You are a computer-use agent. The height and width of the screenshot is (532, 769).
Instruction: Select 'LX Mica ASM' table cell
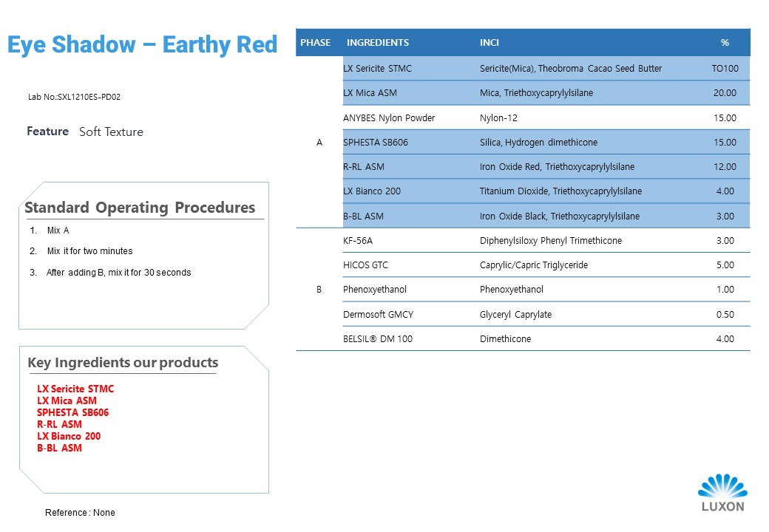tap(370, 93)
